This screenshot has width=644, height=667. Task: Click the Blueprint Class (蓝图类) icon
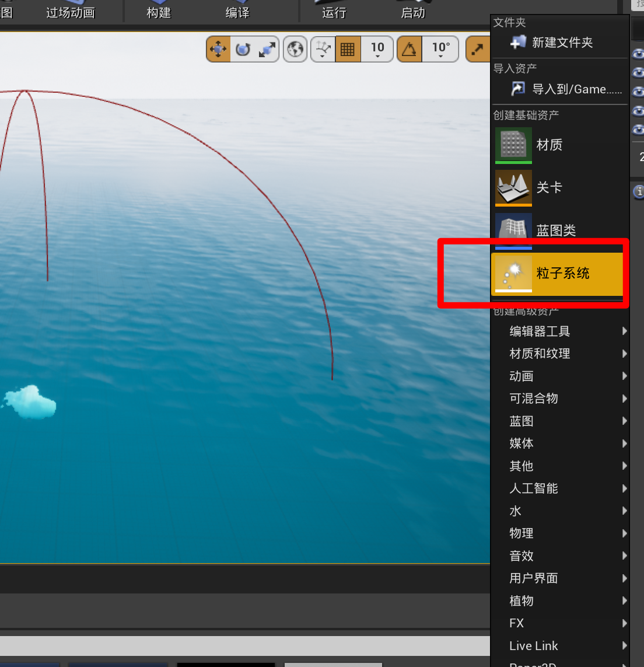pyautogui.click(x=513, y=231)
